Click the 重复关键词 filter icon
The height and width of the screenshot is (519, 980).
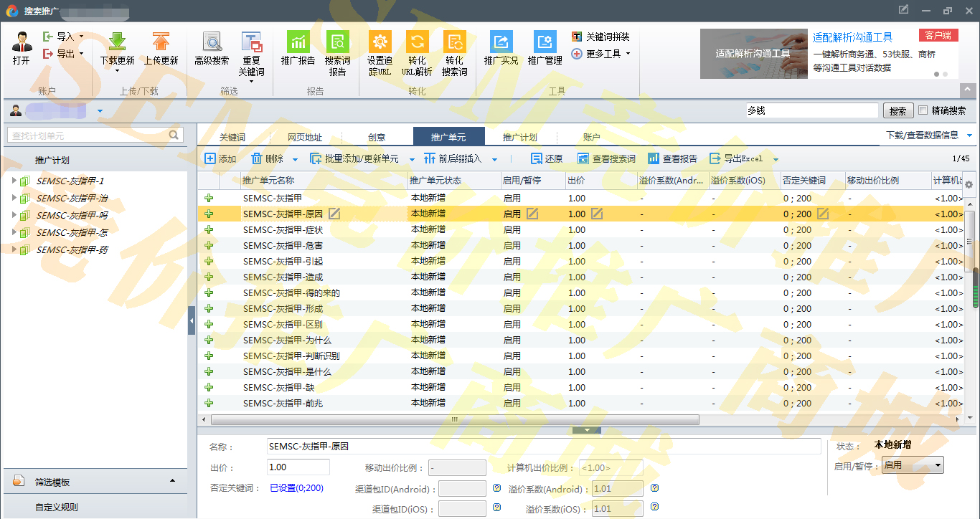pos(251,42)
